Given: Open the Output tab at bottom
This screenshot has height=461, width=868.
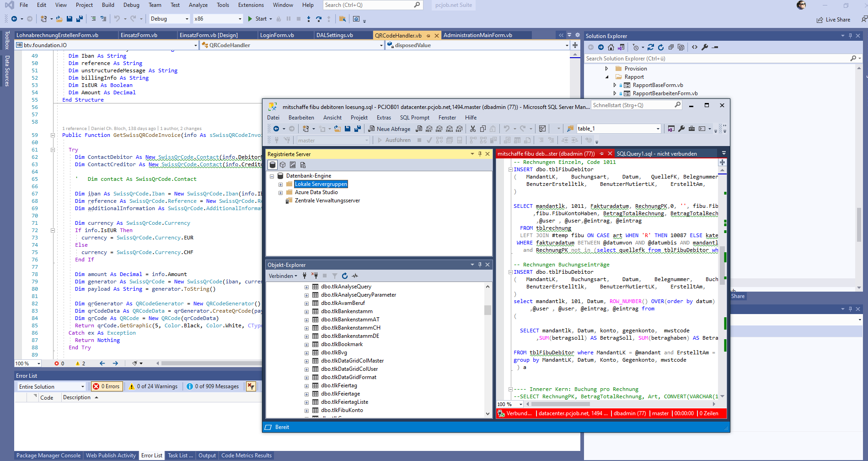Looking at the screenshot, I should (207, 456).
